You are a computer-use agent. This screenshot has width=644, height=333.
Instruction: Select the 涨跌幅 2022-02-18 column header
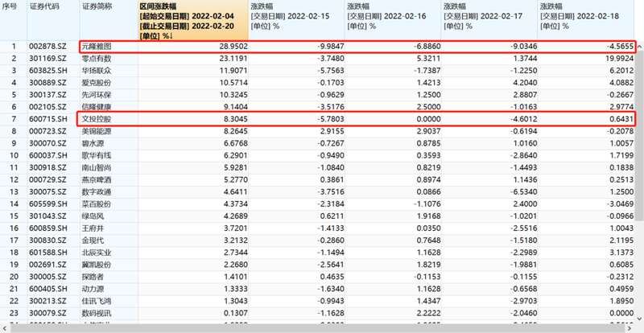pos(585,20)
